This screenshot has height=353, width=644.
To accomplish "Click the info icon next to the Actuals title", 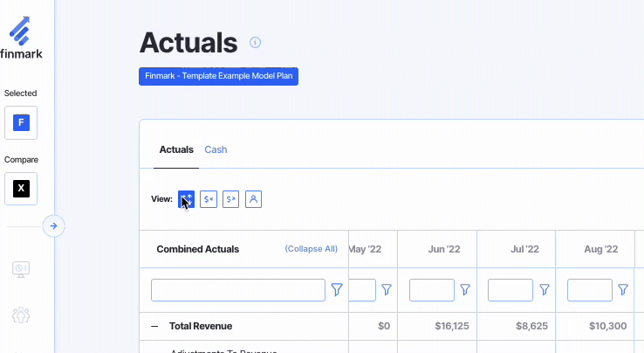I will (x=256, y=42).
